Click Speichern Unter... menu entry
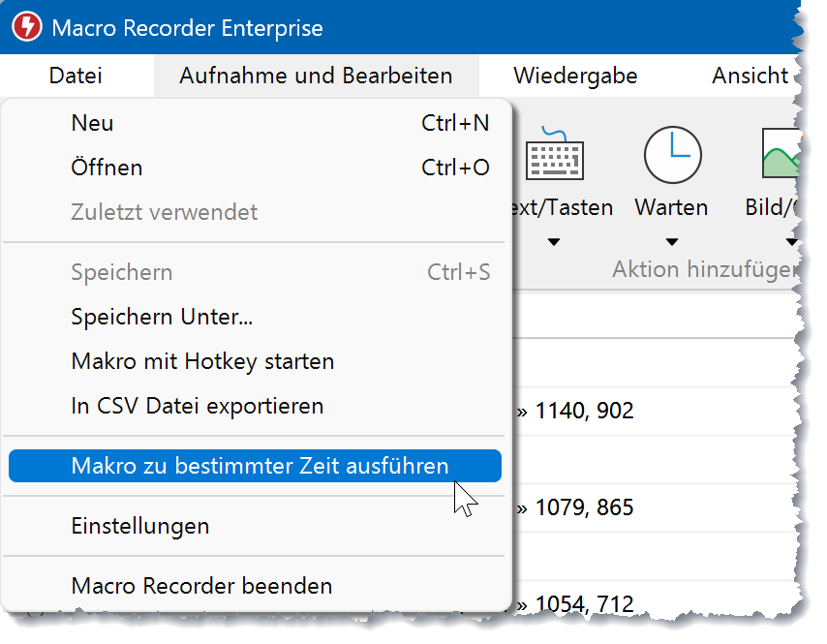 (162, 317)
